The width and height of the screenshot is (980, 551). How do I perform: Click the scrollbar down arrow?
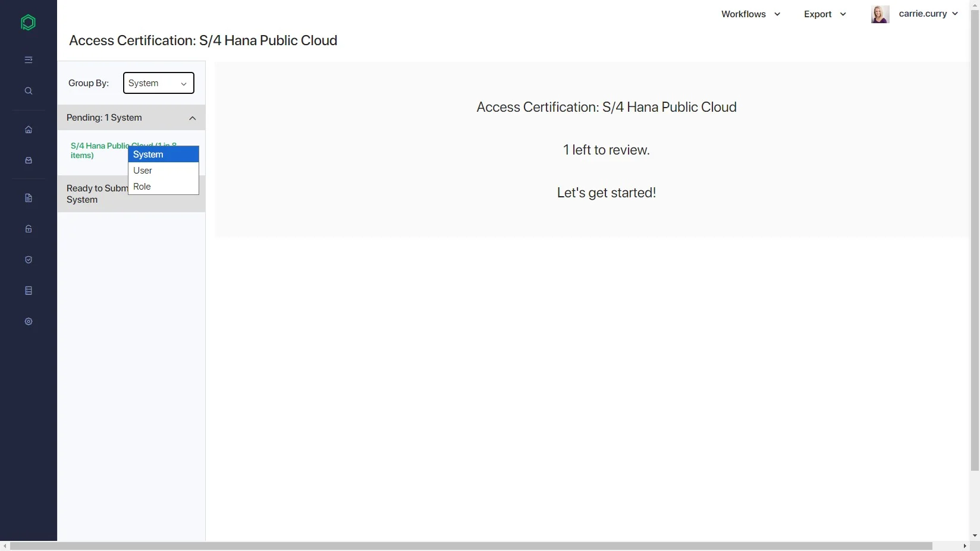[975, 536]
